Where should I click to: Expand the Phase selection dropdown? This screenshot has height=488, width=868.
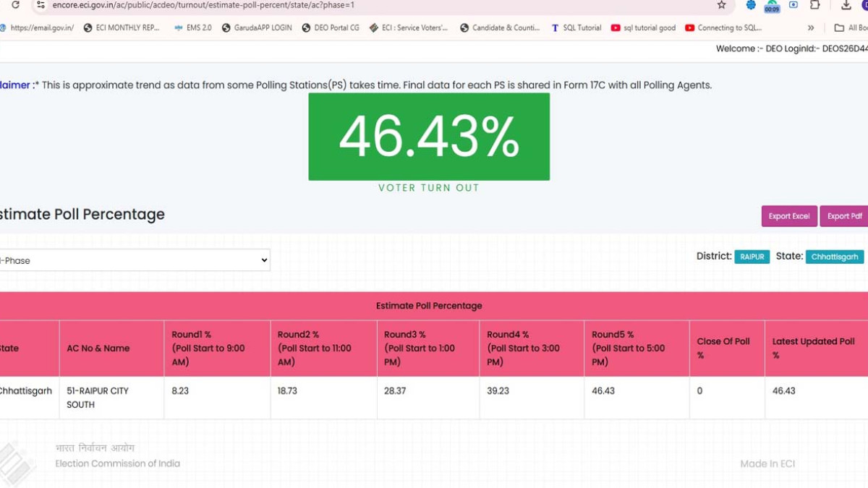tap(135, 260)
